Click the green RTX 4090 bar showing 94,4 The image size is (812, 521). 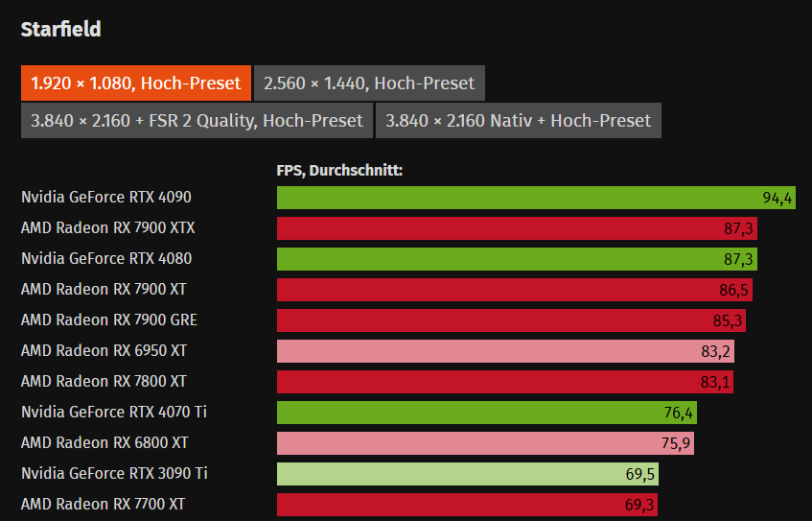[x=536, y=198]
